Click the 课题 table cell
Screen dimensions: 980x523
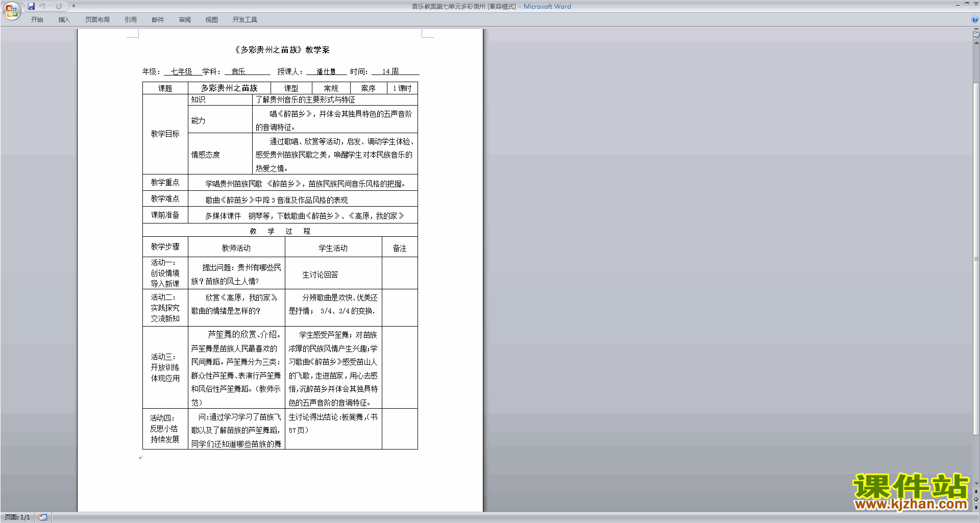pyautogui.click(x=165, y=88)
